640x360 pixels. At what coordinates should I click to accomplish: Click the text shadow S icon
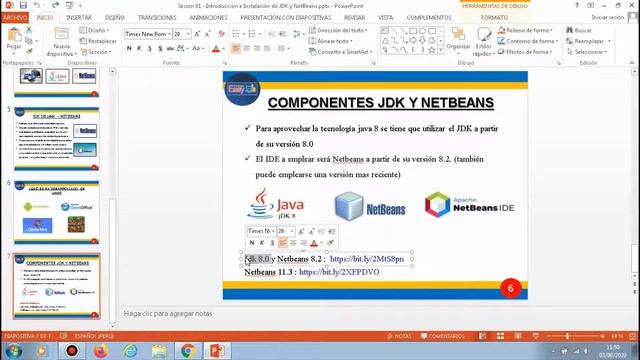pos(160,49)
